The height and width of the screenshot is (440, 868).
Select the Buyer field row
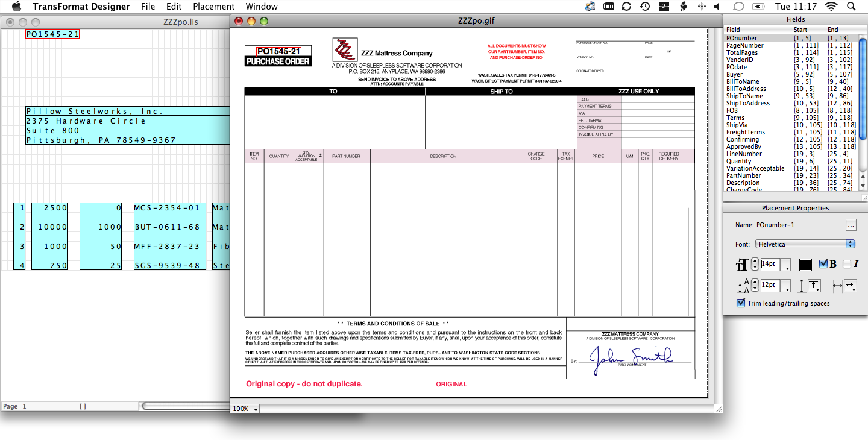[x=791, y=74]
